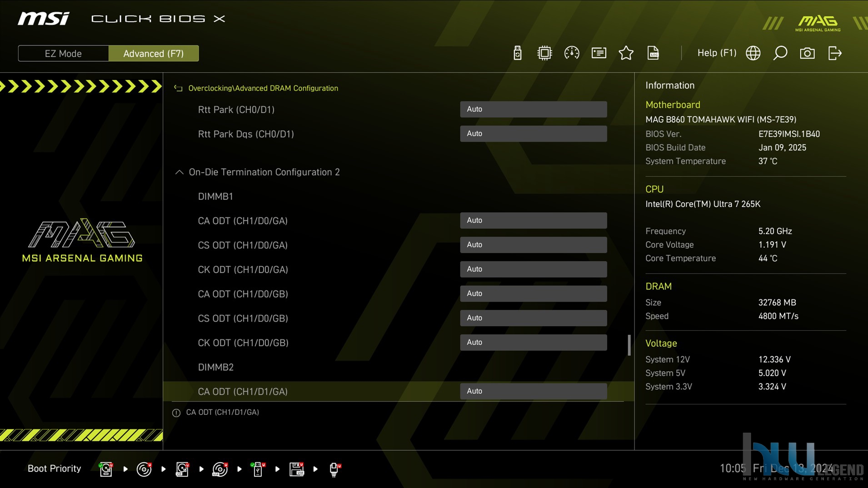868x488 pixels.
Task: Open Overclocking\Advanced DRAM Configuration breadcrumb
Action: click(263, 88)
